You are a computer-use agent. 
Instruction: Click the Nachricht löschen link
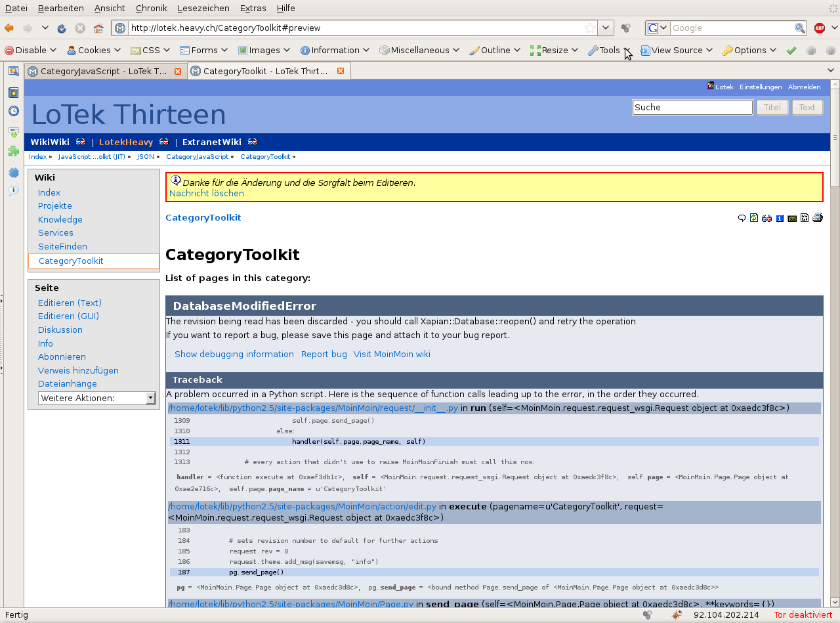206,193
